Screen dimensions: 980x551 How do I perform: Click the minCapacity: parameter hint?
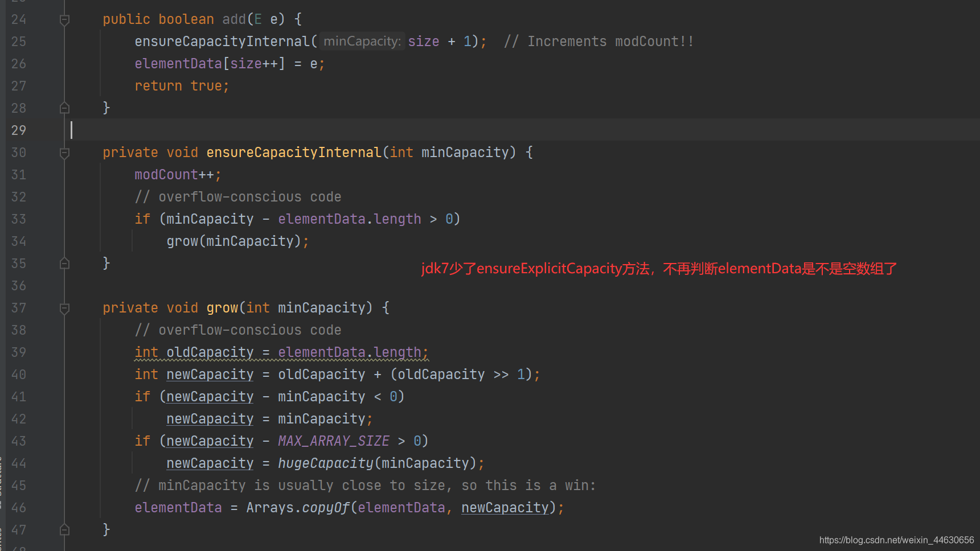pos(362,42)
